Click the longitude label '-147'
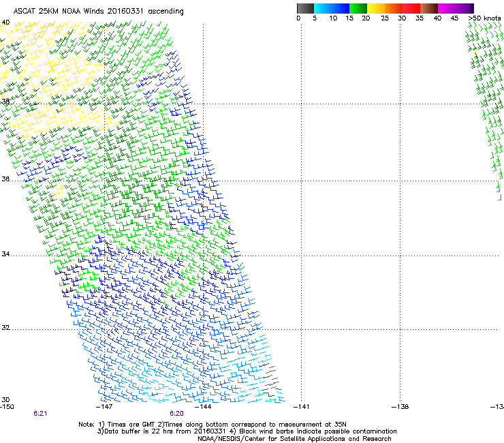This screenshot has height=443, width=504. click(x=104, y=407)
